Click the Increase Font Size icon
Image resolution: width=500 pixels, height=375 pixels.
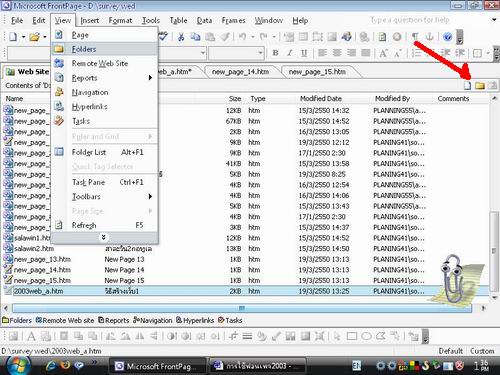383,53
